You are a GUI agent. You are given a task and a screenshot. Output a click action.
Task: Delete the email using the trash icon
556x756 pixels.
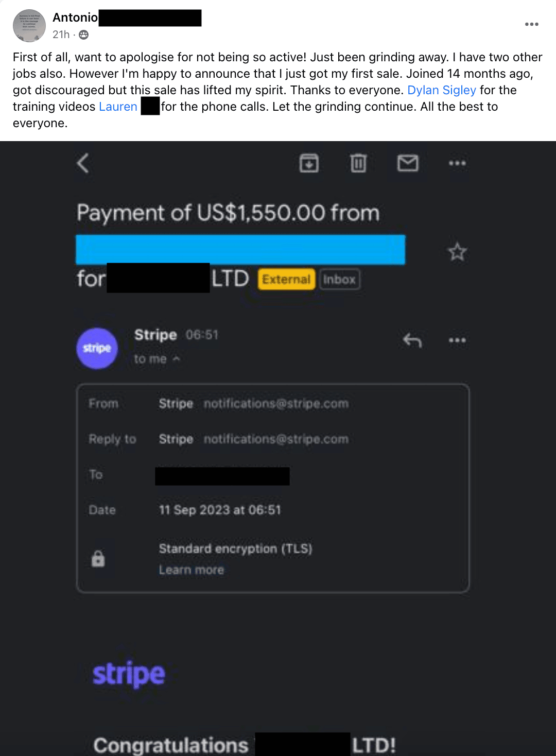click(x=358, y=163)
